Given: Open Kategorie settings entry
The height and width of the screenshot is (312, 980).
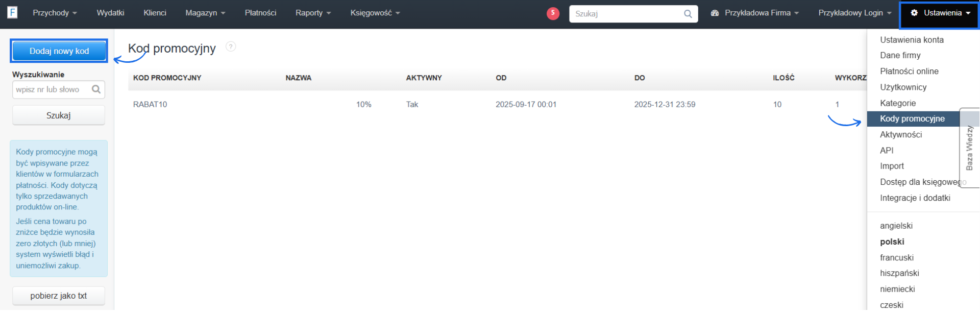Looking at the screenshot, I should 898,103.
